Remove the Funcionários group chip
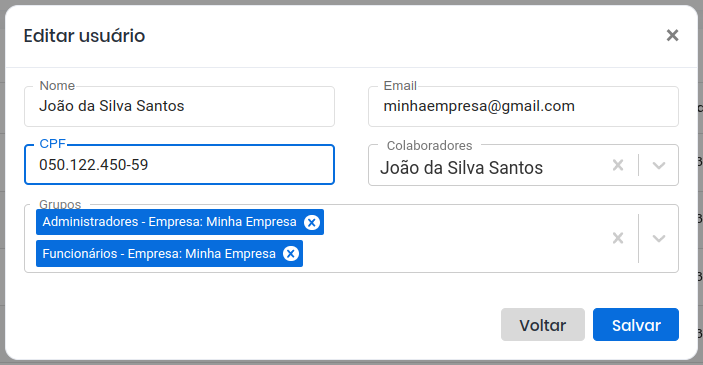The height and width of the screenshot is (365, 703). click(x=291, y=254)
